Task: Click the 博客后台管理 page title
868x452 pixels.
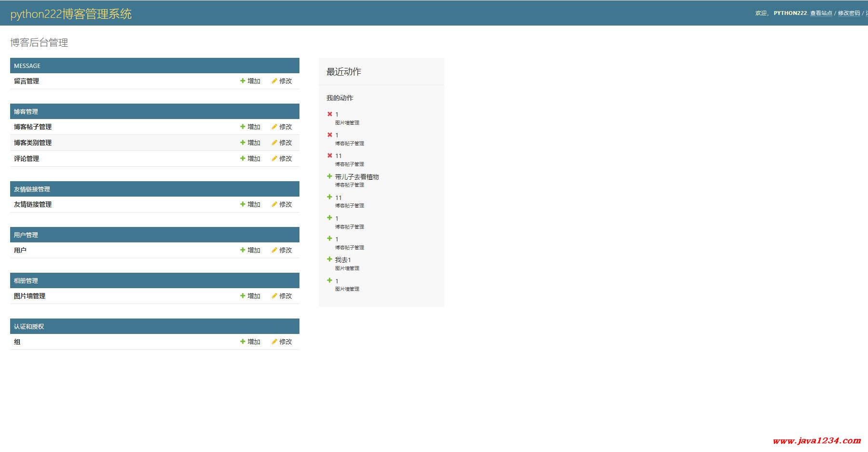Action: click(39, 42)
